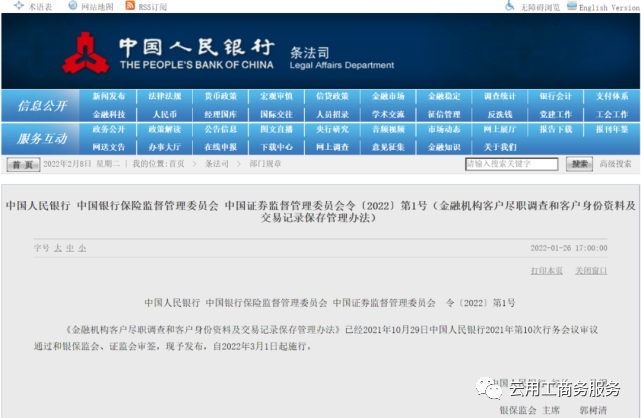
Task: Open 金融稳定 navigation item
Action: pyautogui.click(x=444, y=96)
